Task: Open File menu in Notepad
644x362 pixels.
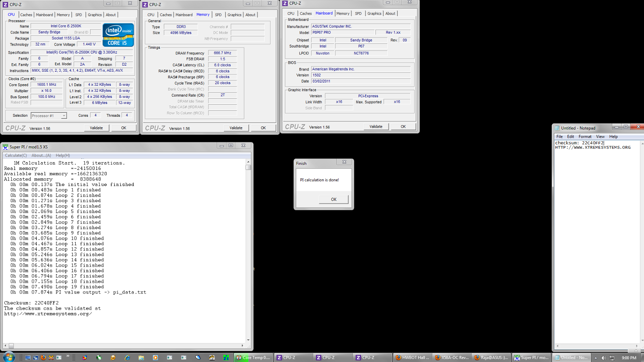Action: pos(559,137)
